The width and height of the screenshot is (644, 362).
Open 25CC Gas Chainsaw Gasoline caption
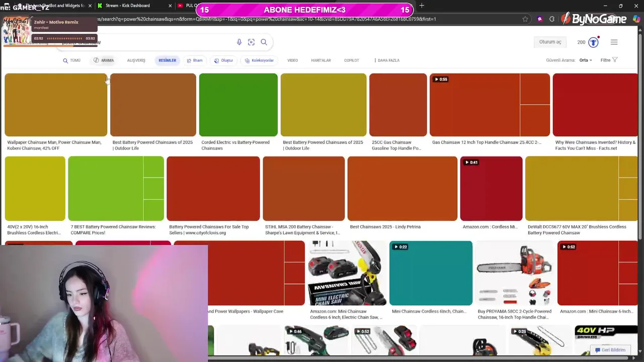tap(396, 145)
